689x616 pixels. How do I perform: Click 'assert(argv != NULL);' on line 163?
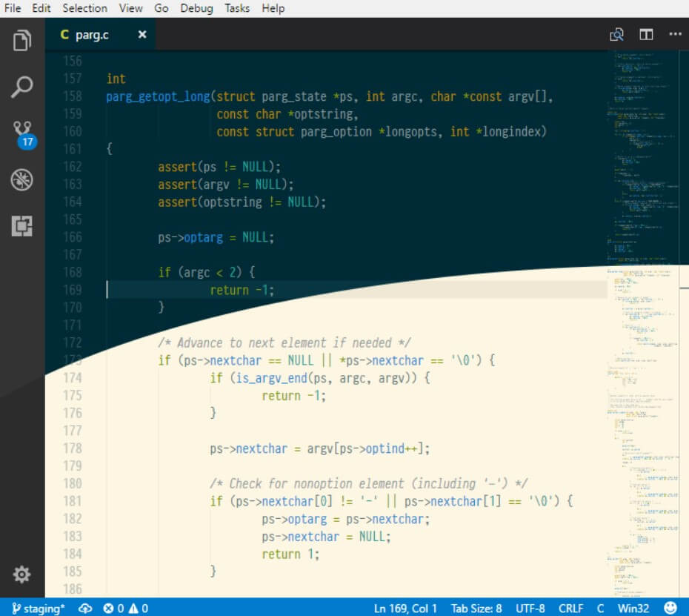pos(226,185)
